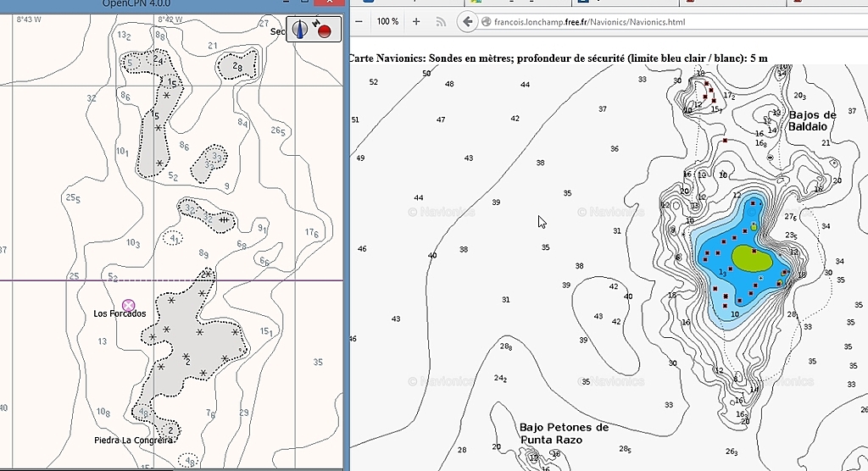
Task: Click the '24₂' sounding on the Navionics chart
Action: point(500,379)
